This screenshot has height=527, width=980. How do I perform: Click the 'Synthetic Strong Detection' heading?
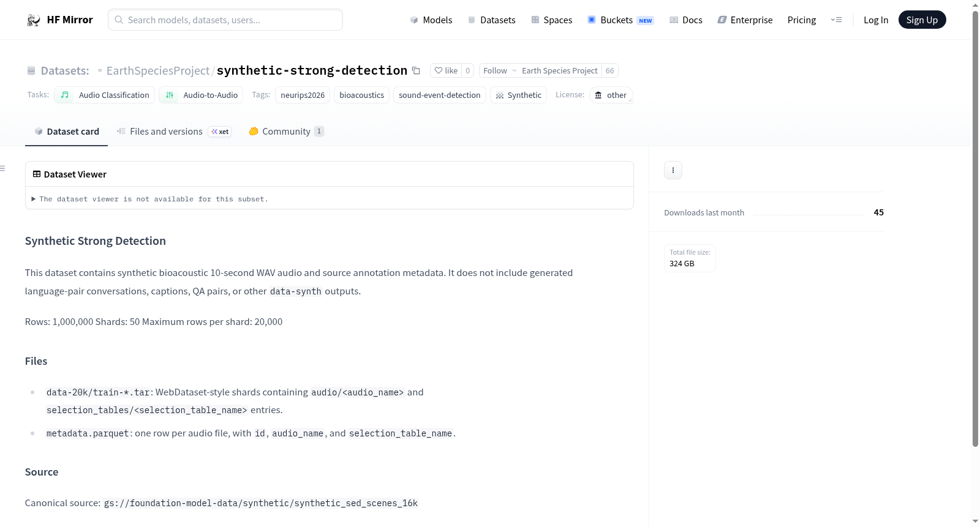pos(96,241)
